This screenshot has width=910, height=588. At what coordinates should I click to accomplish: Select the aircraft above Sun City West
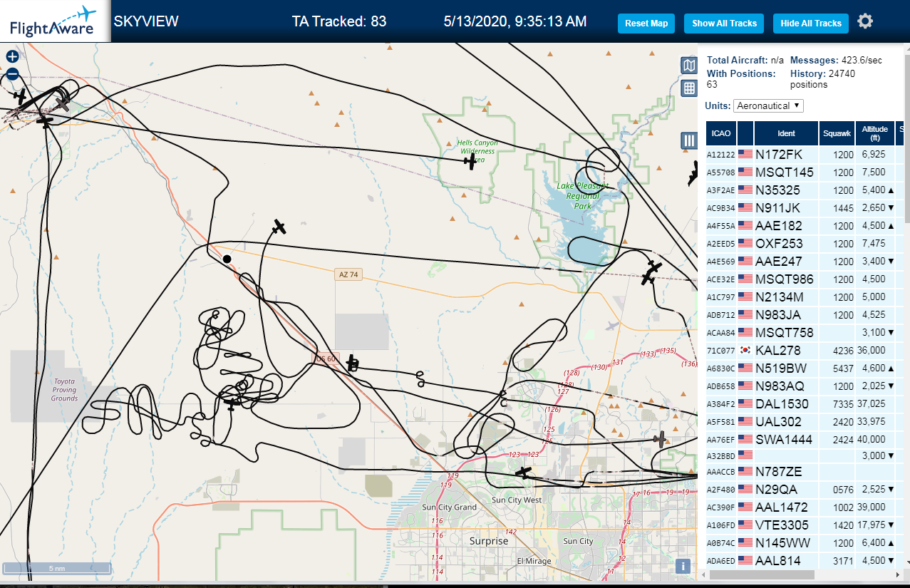point(524,472)
